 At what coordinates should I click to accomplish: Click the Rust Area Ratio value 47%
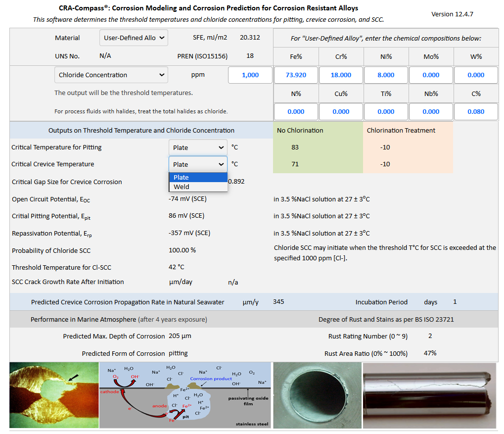[x=430, y=353]
